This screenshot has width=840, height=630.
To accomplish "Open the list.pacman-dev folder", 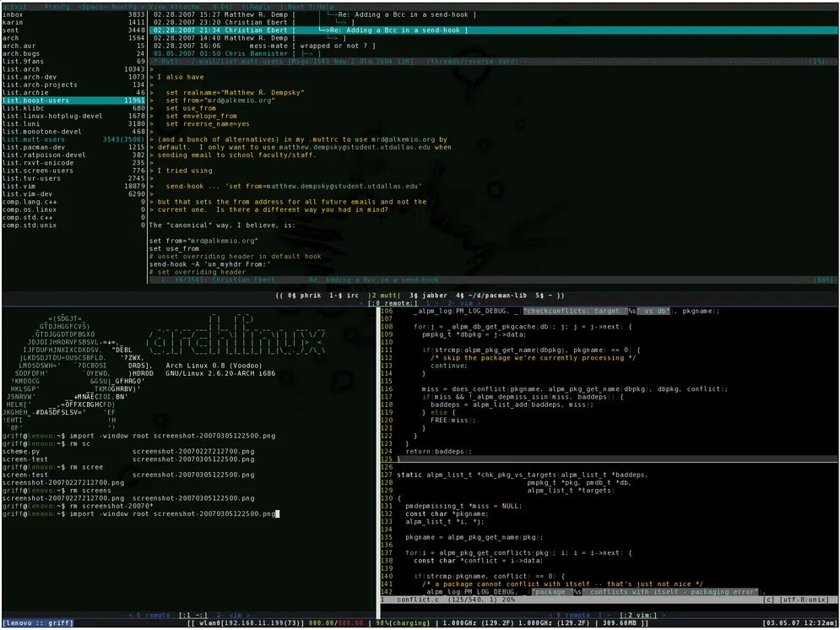I will coord(74,147).
